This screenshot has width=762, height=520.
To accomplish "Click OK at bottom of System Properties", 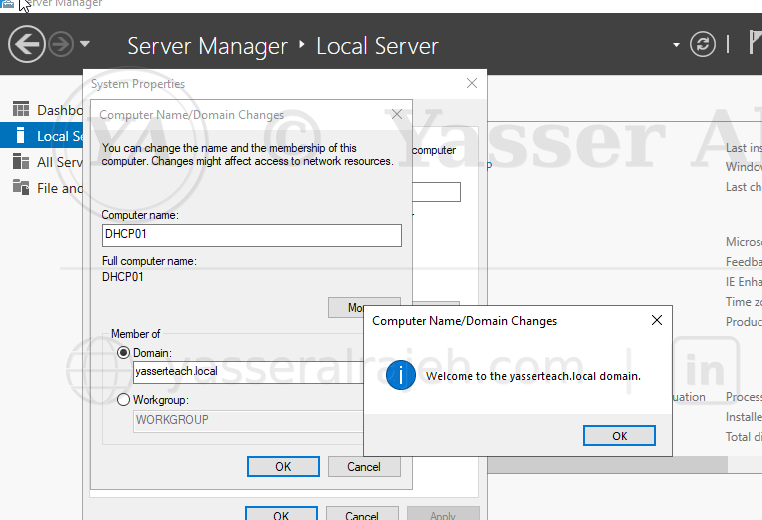I will (x=281, y=514).
